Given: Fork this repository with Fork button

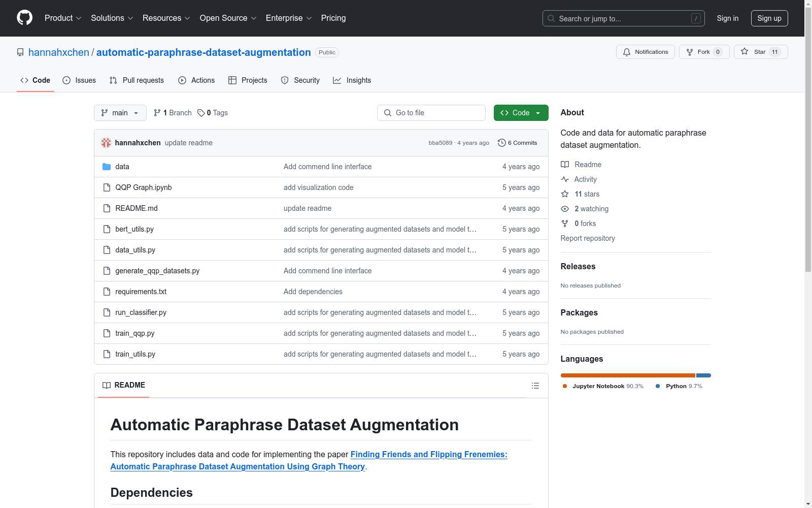Looking at the screenshot, I should [x=704, y=52].
